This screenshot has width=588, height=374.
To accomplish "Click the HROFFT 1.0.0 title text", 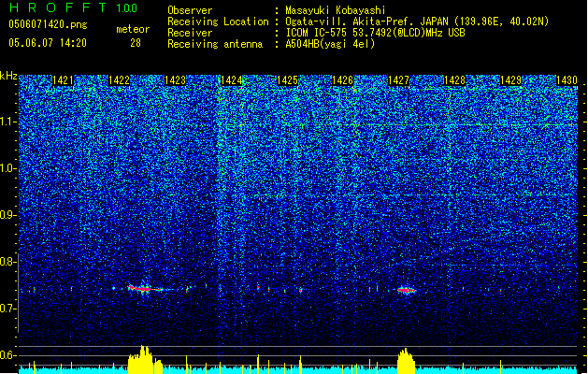I will (x=74, y=7).
